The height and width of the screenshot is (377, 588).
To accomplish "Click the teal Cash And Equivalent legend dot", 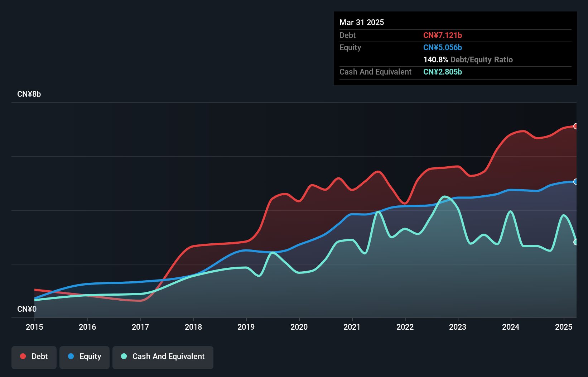I will coord(124,356).
